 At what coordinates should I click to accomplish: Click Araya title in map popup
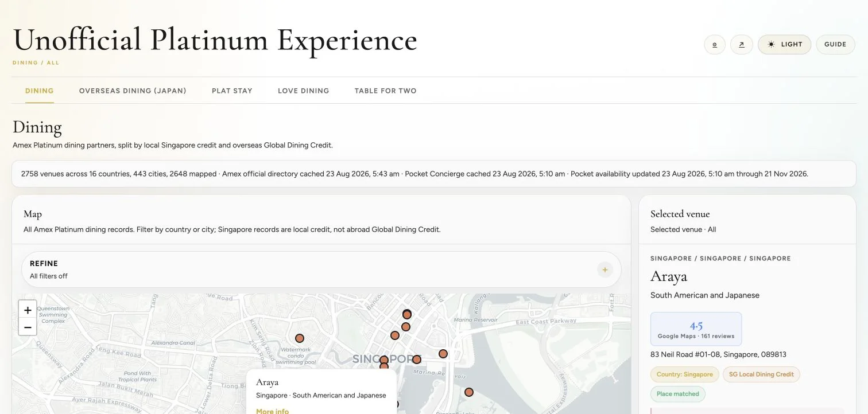point(268,382)
